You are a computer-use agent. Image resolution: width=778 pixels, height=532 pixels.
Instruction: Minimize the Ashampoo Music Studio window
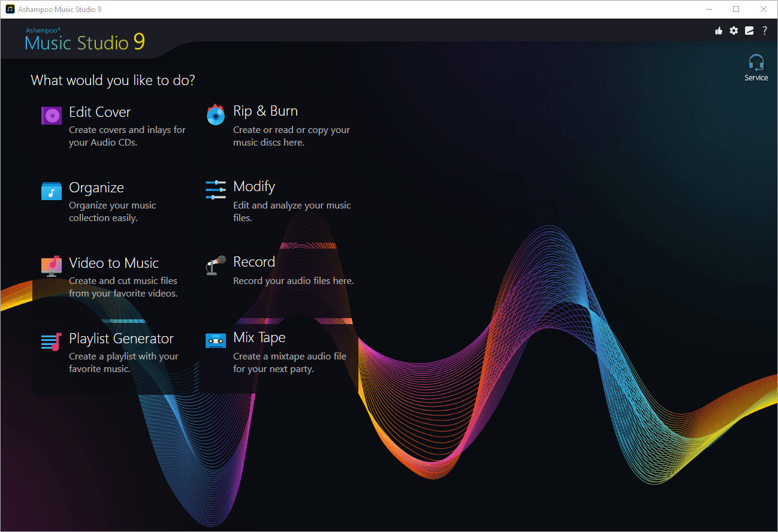coord(709,9)
